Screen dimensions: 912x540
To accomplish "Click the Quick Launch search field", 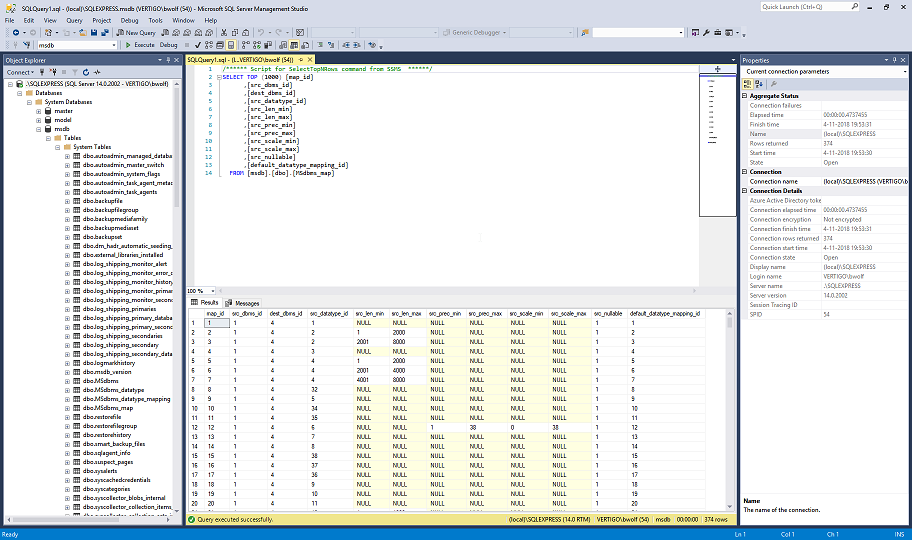I will [x=810, y=6].
